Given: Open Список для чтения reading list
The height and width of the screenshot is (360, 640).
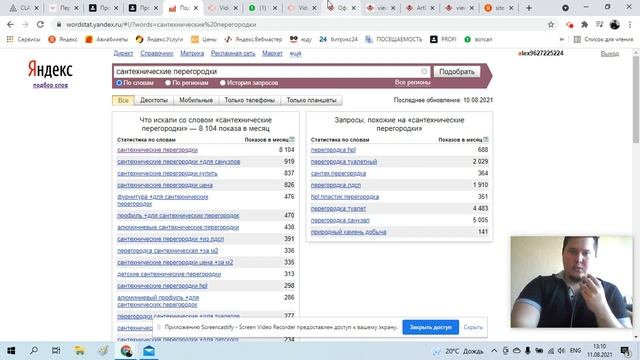Looking at the screenshot, I should [x=603, y=39].
